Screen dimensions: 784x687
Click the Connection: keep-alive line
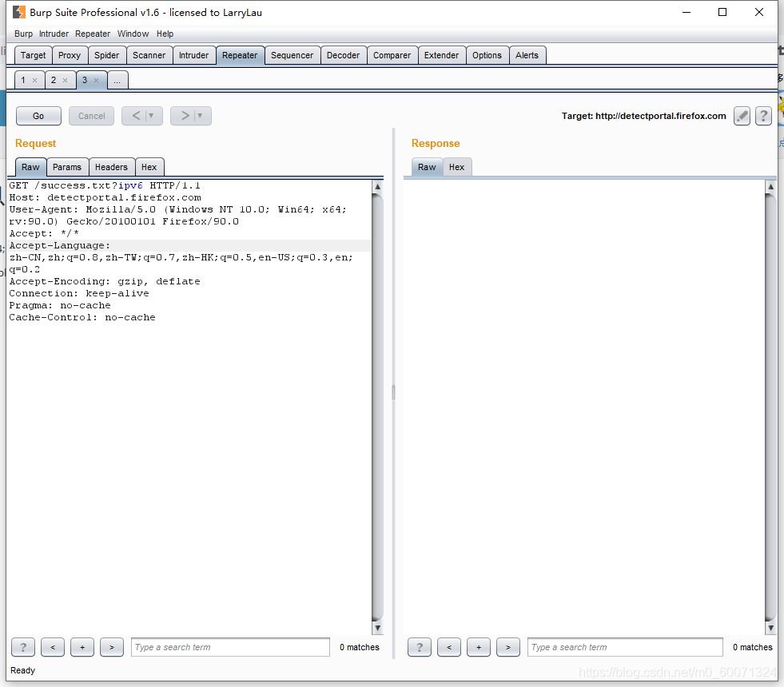pos(79,294)
